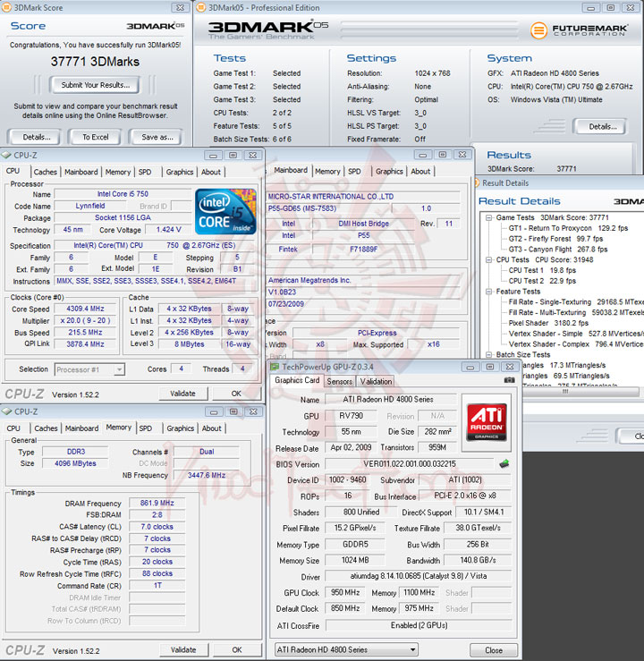Screen dimensions: 644x661
Task: Click the bottom CPU-Z window title icon
Action: point(7,411)
